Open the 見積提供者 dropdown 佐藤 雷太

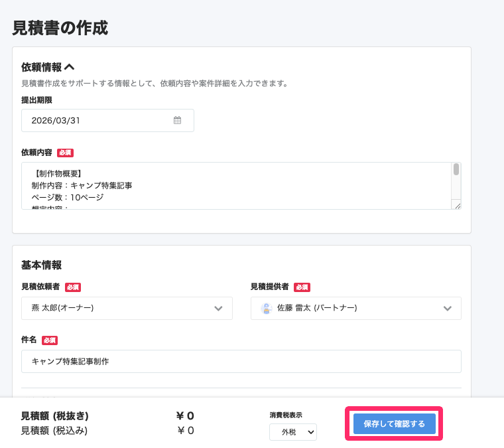pyautogui.click(x=356, y=308)
